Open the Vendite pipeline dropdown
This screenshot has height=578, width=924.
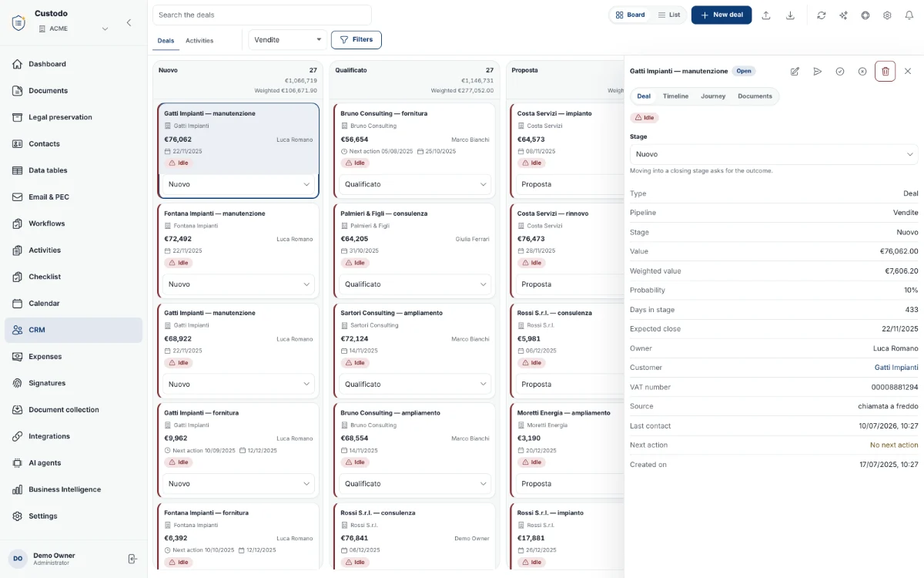pos(288,40)
